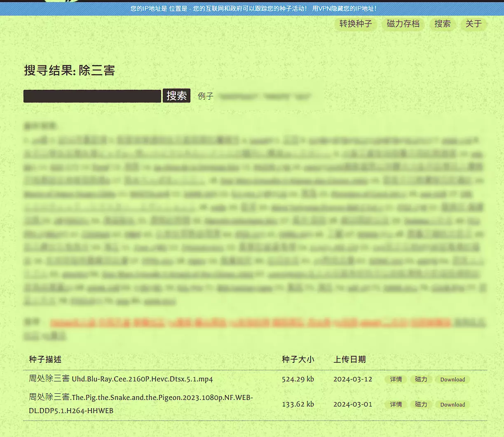Follow the 用VPN隐藏您的IP地址 banner link
Viewport: 504px width, 437px height.
344,8
